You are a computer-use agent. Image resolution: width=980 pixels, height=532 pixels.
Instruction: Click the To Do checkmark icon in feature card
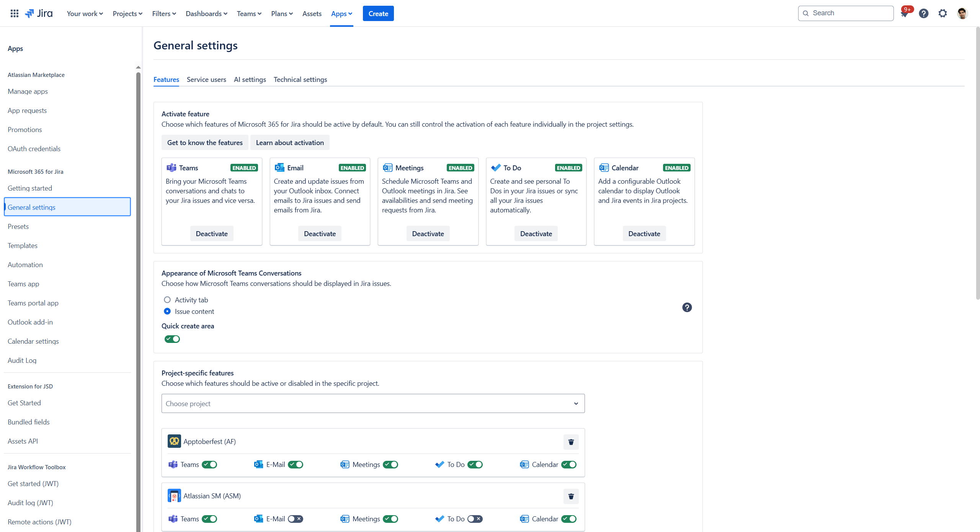pos(496,168)
